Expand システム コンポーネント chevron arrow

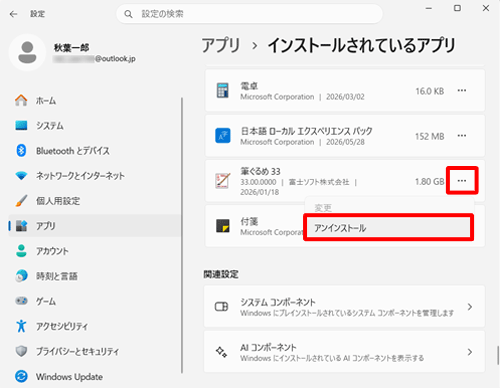(470, 307)
